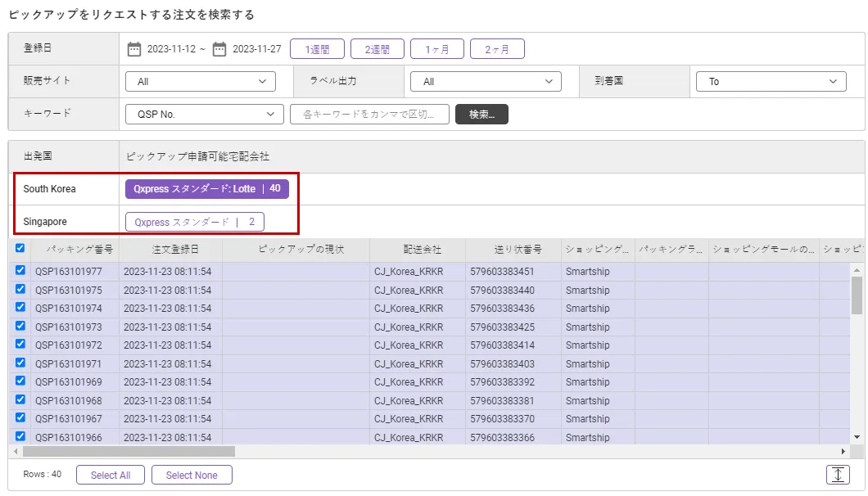Screen dimensions: 868x496
Task: Toggle the header select-all checkbox
Action: click(x=20, y=248)
